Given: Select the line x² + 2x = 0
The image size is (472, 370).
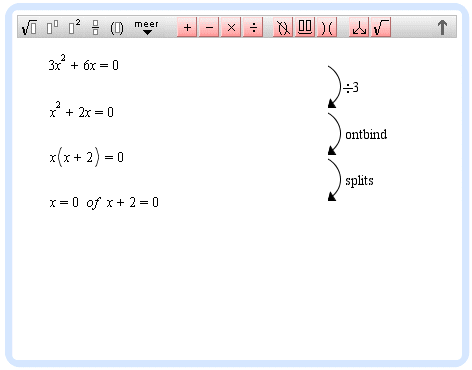Looking at the screenshot, I should click(x=82, y=110).
